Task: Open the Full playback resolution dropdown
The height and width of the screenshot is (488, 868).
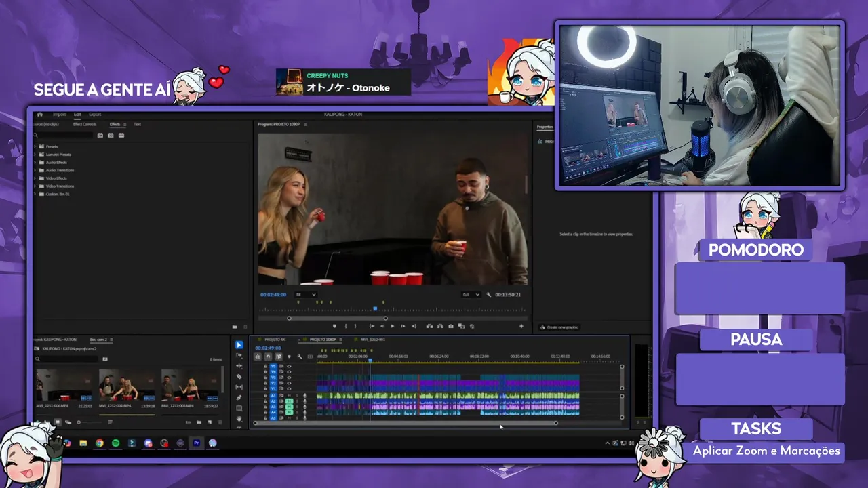Action: [x=471, y=295]
